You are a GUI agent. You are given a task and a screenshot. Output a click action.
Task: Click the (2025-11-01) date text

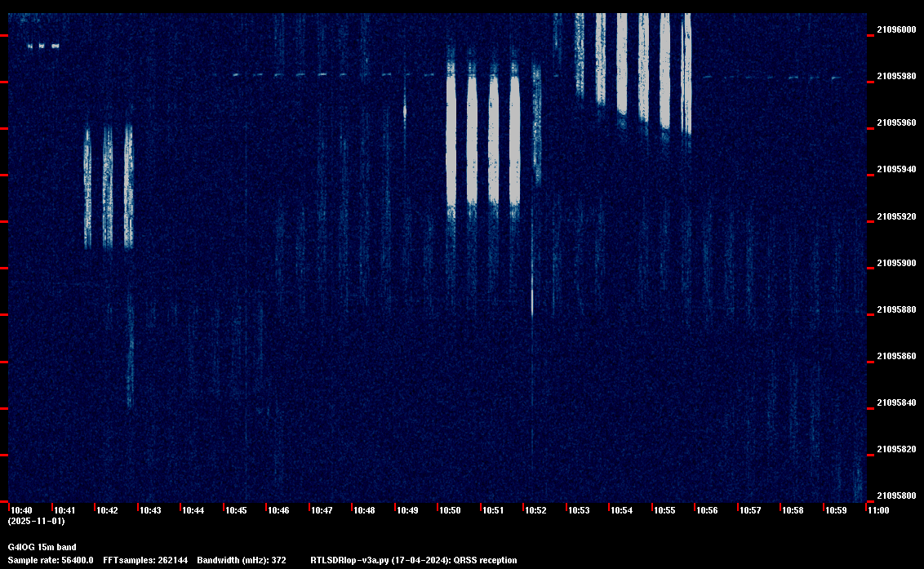[37, 521]
